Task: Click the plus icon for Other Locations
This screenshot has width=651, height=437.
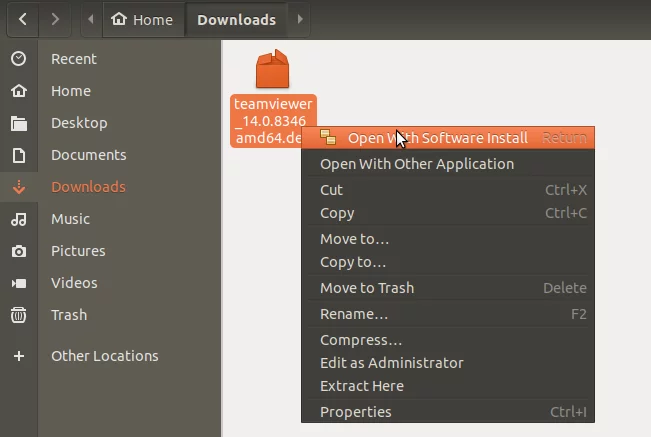Action: 19,356
